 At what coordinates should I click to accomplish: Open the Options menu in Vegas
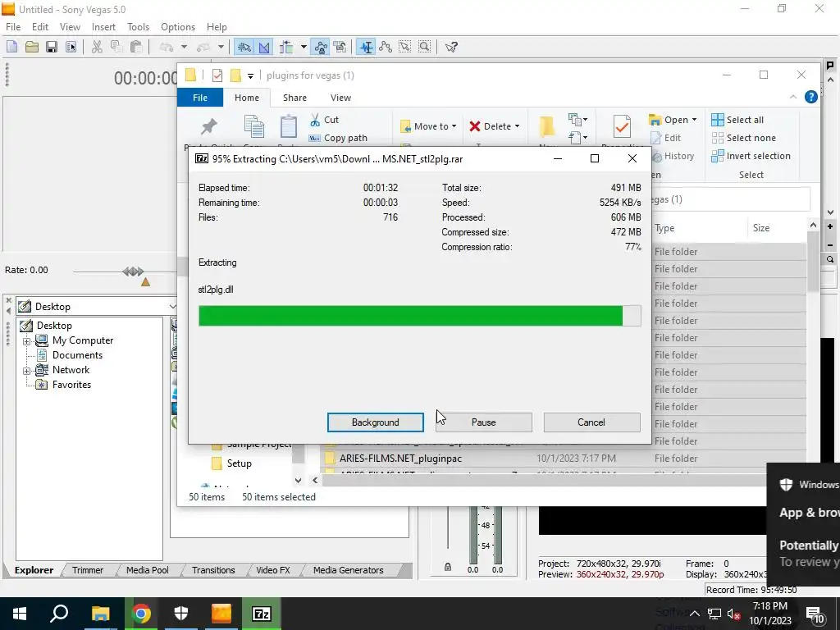(178, 27)
